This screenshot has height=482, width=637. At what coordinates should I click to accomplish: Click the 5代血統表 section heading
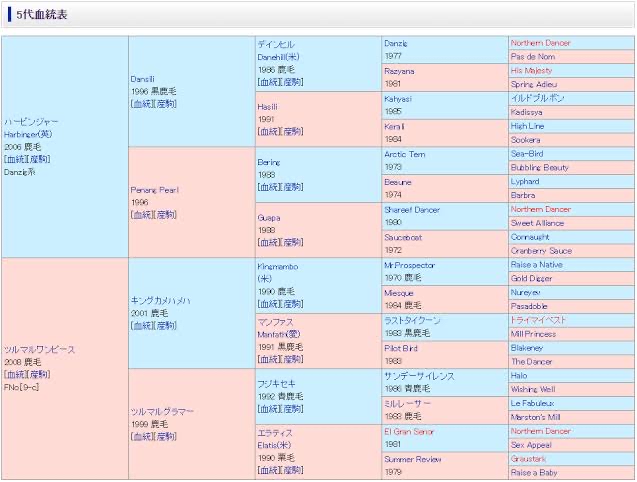41,13
